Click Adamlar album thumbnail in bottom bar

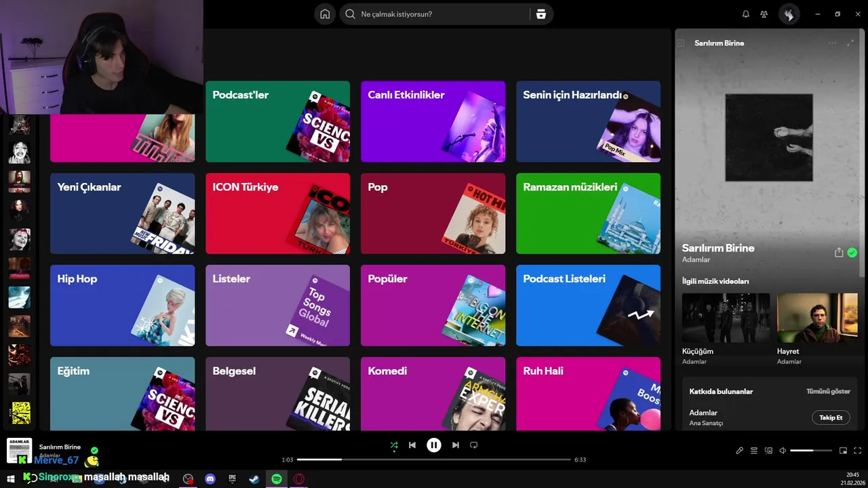[x=19, y=451]
